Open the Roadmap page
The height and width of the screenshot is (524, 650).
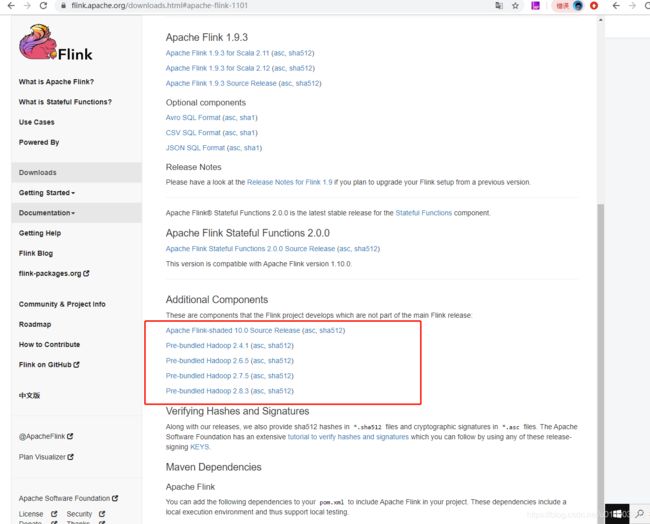35,324
